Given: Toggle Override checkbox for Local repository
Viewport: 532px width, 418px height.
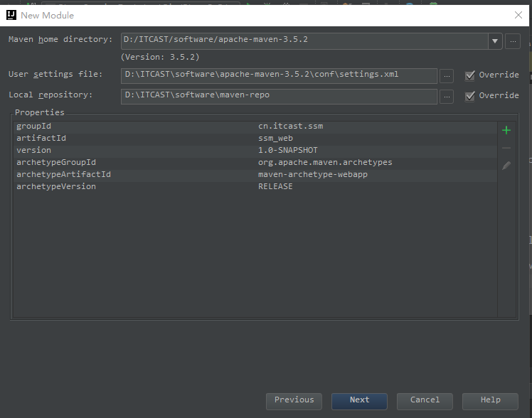Looking at the screenshot, I should click(470, 96).
